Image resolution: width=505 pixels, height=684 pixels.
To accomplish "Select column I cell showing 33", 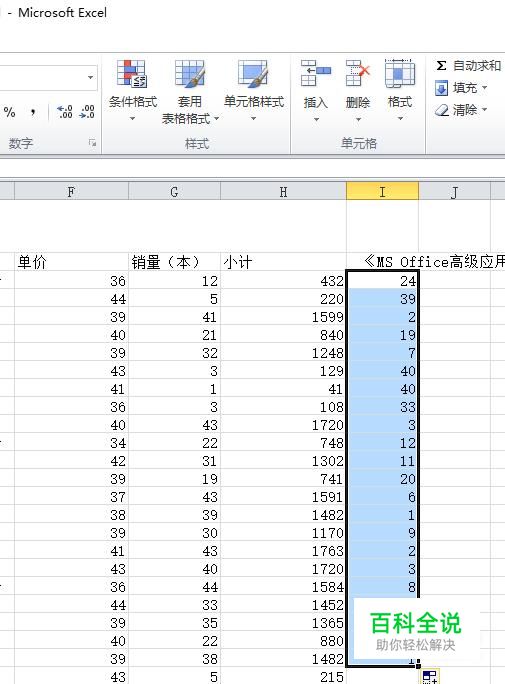I will tap(382, 407).
